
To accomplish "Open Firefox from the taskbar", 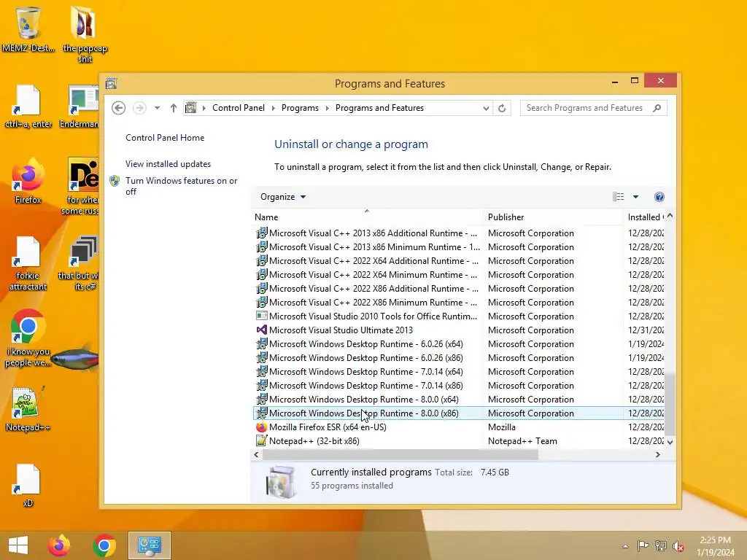I will coord(59,545).
